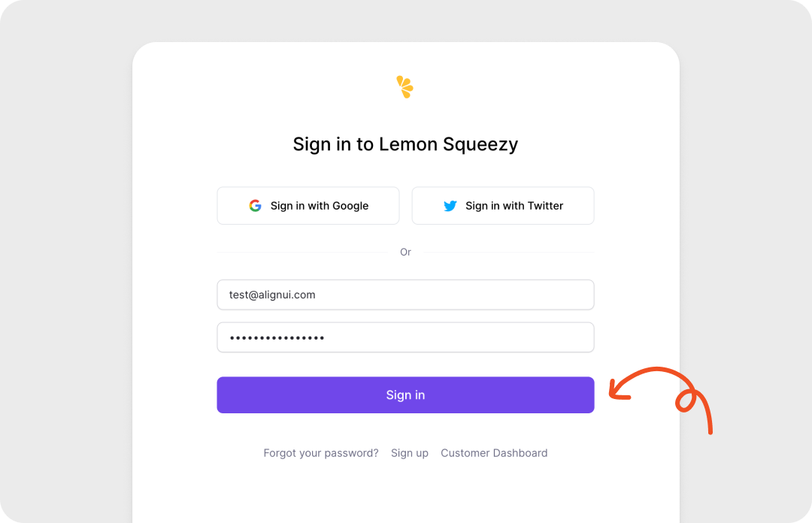Click the divider line left of "Or"
This screenshot has height=523, width=812.
click(x=301, y=252)
